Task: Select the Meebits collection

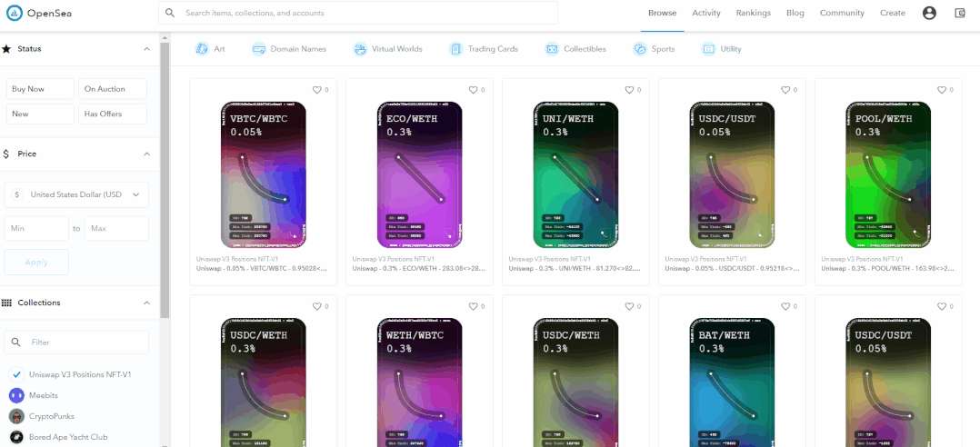Action: (x=42, y=395)
